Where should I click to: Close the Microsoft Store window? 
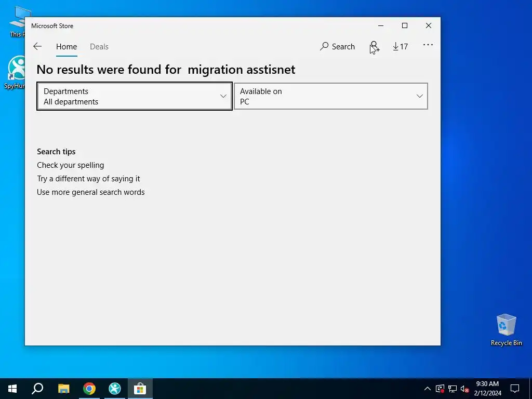coord(429,26)
